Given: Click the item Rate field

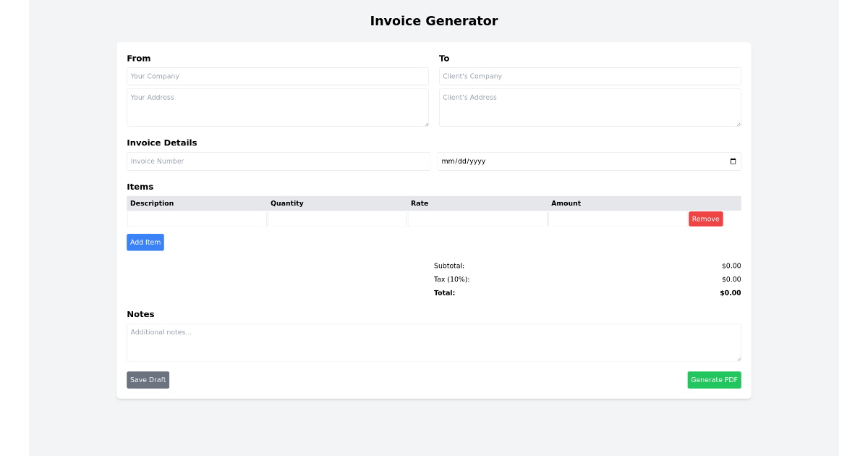Looking at the screenshot, I should (477, 218).
